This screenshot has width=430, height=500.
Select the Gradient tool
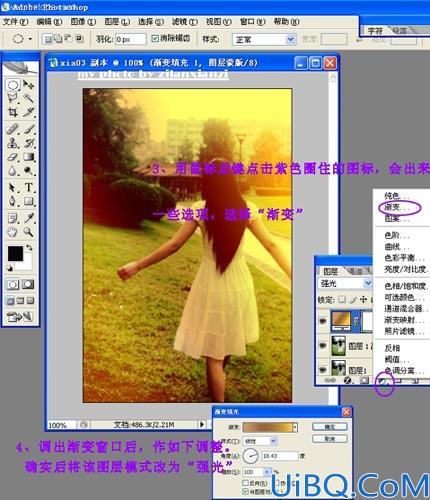tap(29, 157)
